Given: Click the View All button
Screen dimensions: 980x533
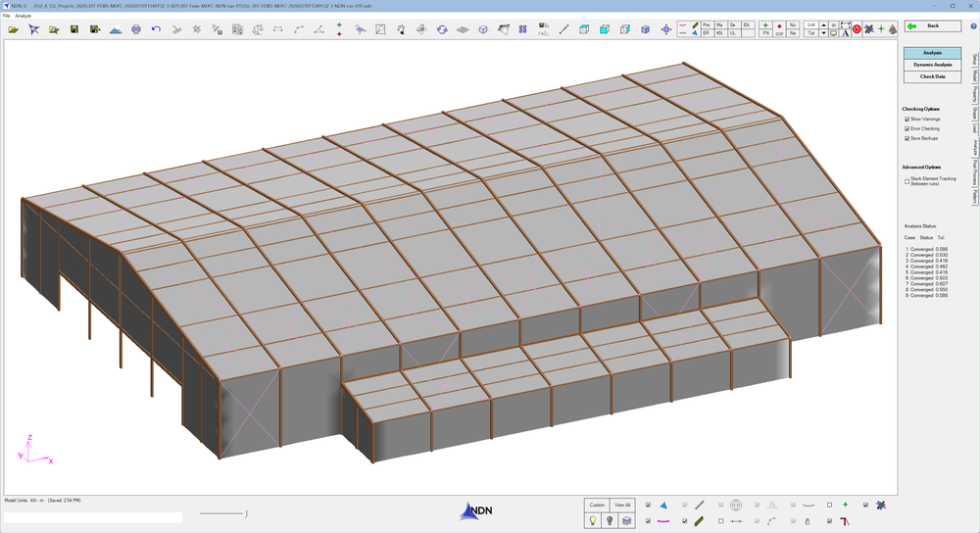Looking at the screenshot, I should [x=622, y=505].
